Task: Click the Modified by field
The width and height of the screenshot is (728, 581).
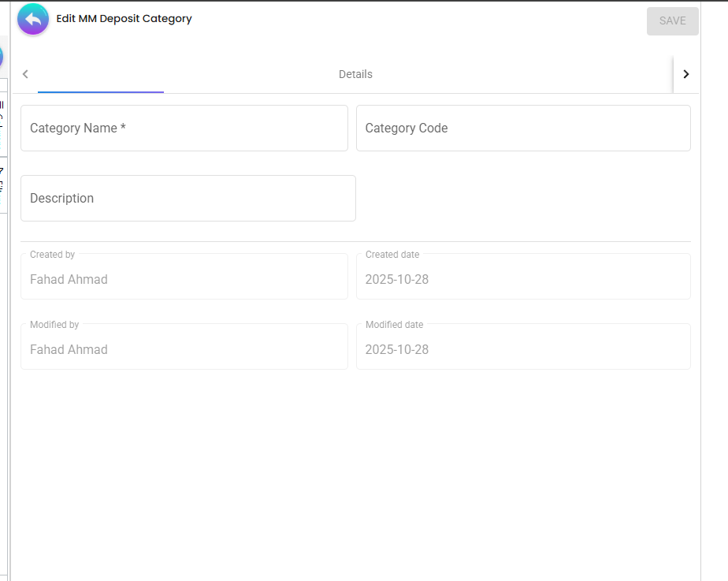Action: [x=184, y=346]
